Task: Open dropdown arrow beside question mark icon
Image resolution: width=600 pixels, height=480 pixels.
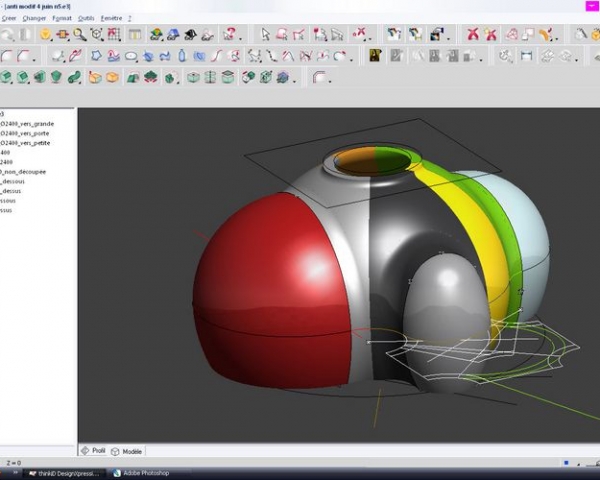Action: (x=241, y=39)
